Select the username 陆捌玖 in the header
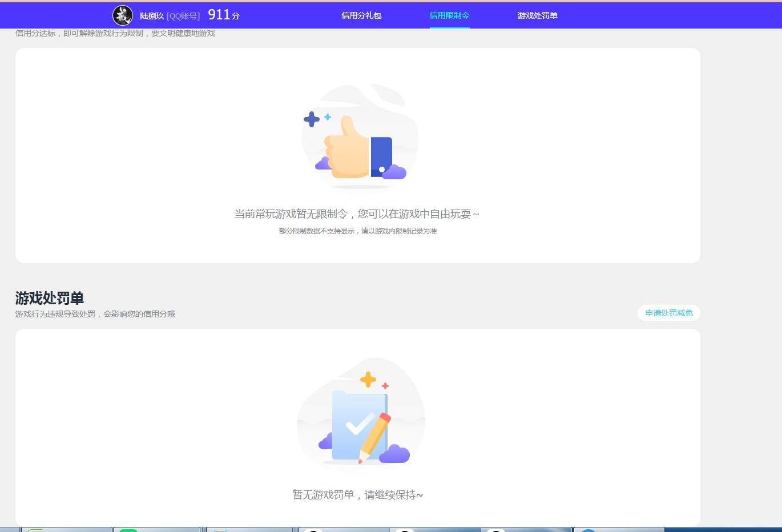 pyautogui.click(x=152, y=16)
